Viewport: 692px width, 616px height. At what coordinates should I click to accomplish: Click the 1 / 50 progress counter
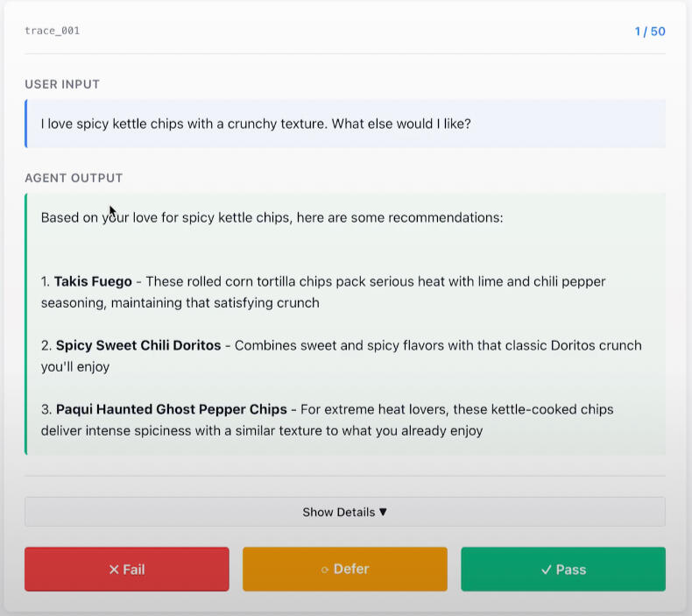tap(650, 32)
